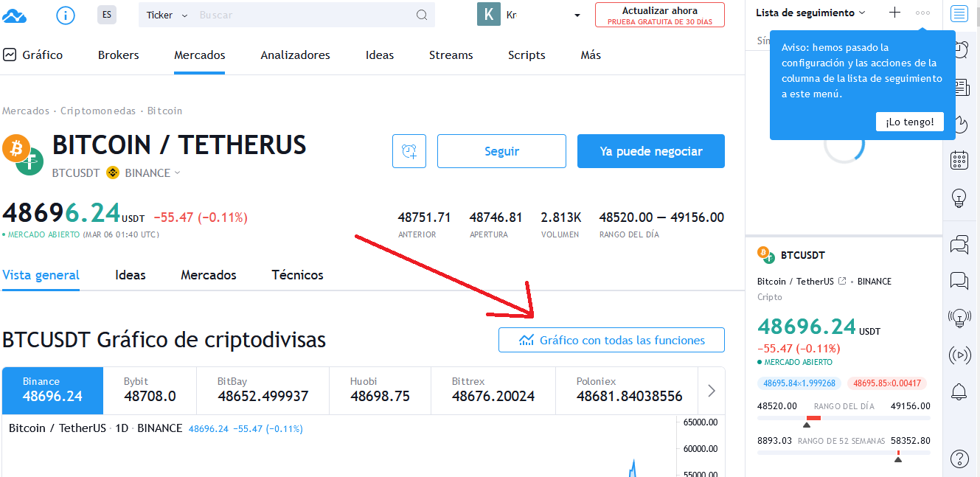
Task: Click the Rango del día slider marker
Action: tap(807, 424)
